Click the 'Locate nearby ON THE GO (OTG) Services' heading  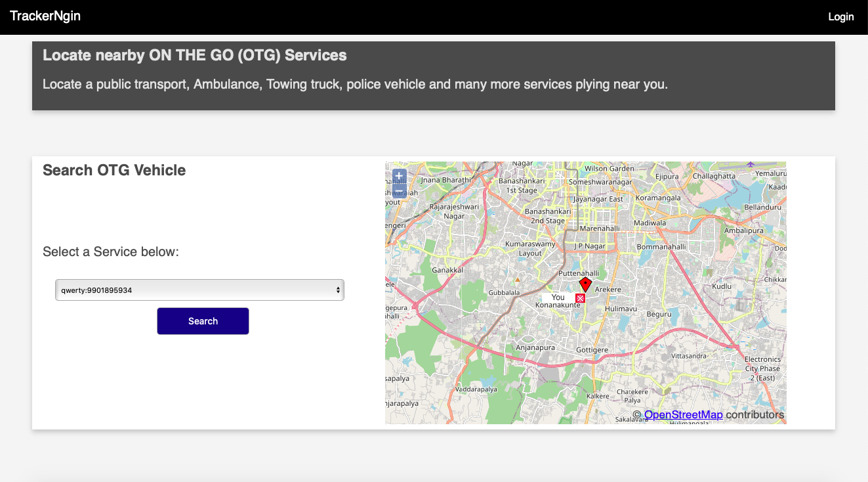click(x=195, y=55)
